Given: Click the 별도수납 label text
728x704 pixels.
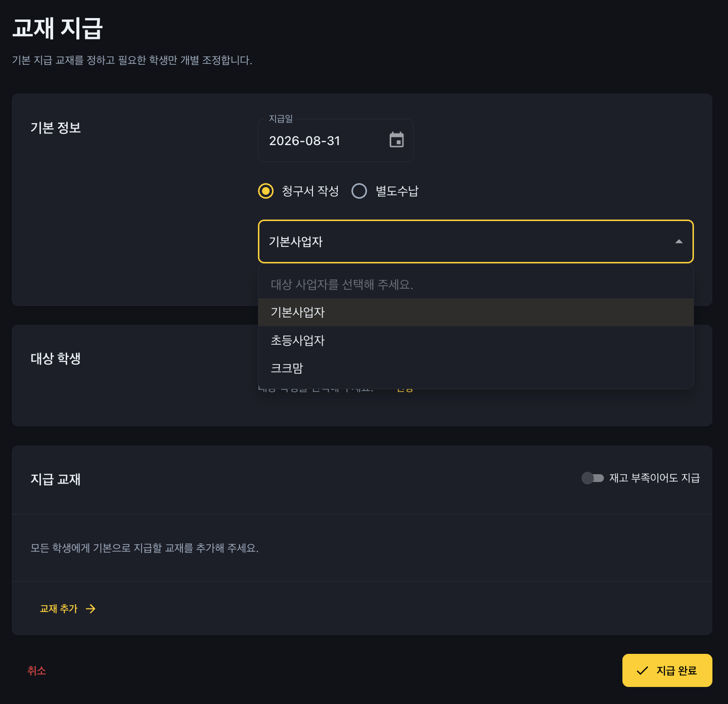Looking at the screenshot, I should [x=397, y=191].
